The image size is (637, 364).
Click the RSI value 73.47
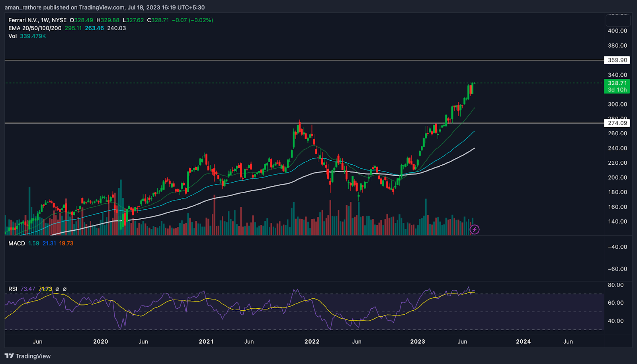pyautogui.click(x=28, y=289)
